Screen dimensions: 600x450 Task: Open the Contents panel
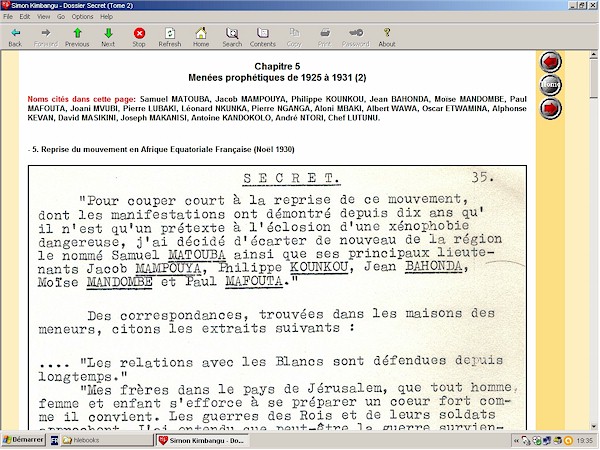263,37
